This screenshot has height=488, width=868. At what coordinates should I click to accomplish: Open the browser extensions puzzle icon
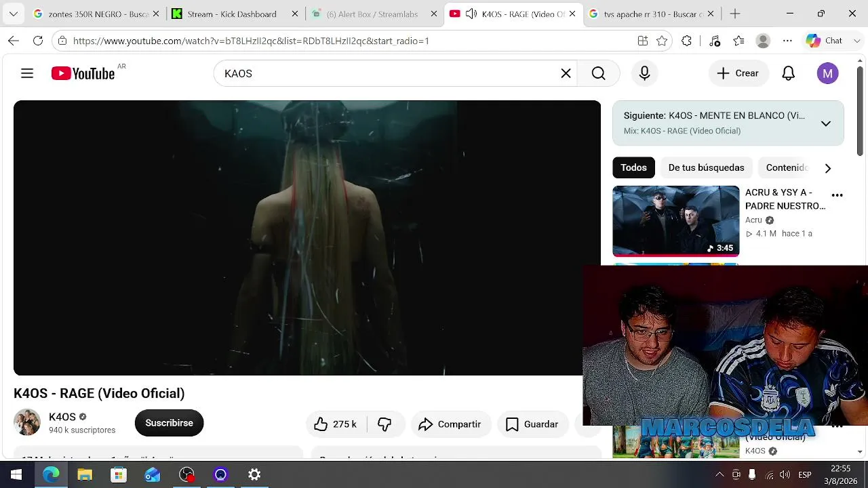(686, 41)
